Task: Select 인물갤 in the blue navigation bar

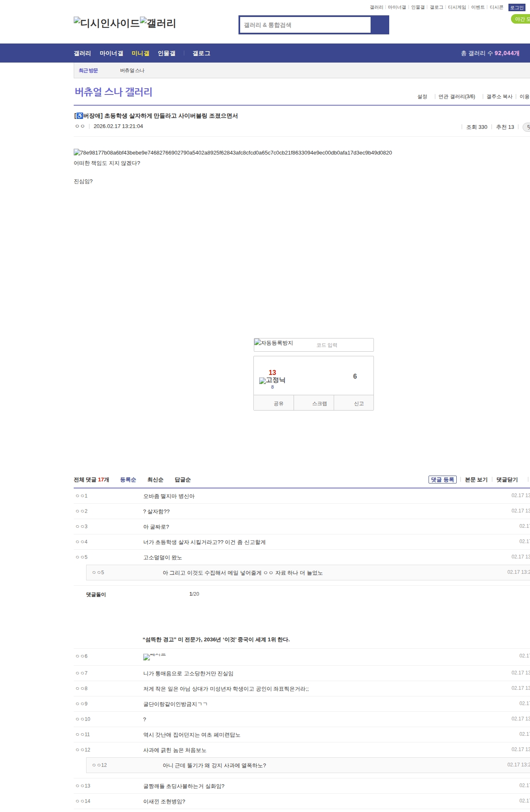Action: 166,53
